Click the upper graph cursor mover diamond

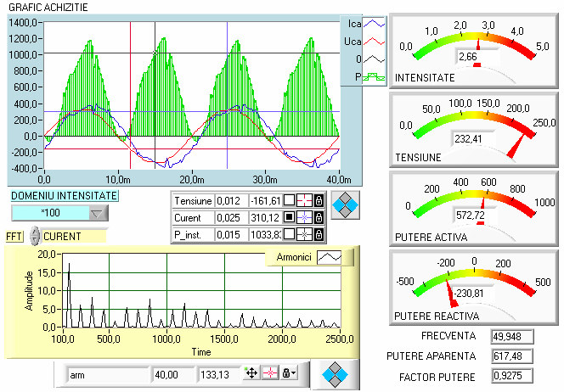tap(346, 204)
